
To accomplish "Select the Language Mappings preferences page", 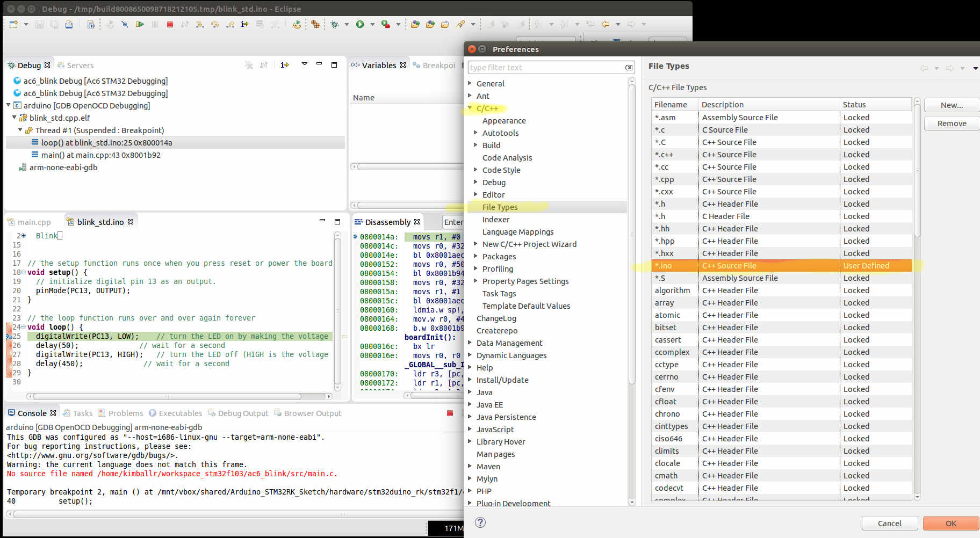I will click(518, 231).
